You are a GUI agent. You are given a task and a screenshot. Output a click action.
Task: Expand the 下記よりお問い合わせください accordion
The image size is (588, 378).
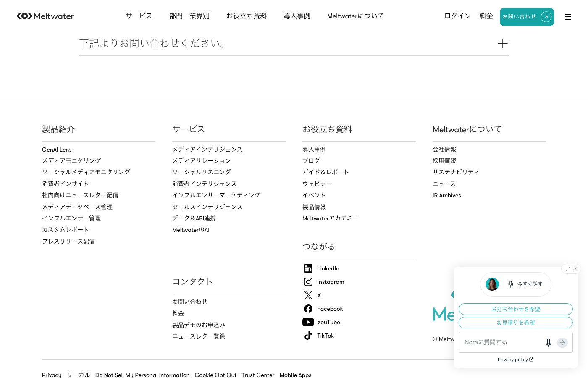point(294,43)
